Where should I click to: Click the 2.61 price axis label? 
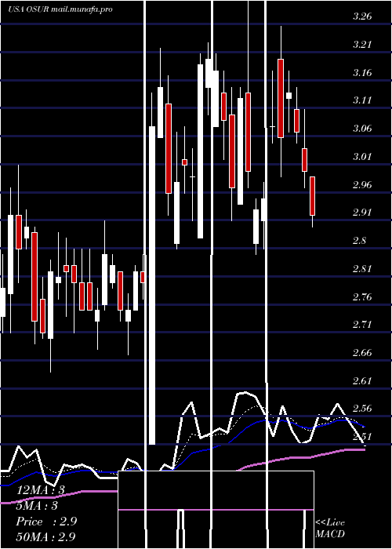[362, 380]
